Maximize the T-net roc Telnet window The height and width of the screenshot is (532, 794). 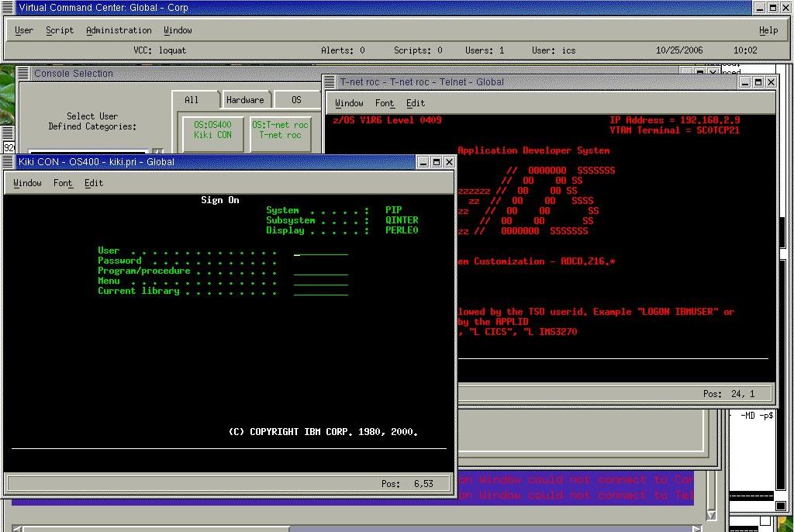(758, 82)
